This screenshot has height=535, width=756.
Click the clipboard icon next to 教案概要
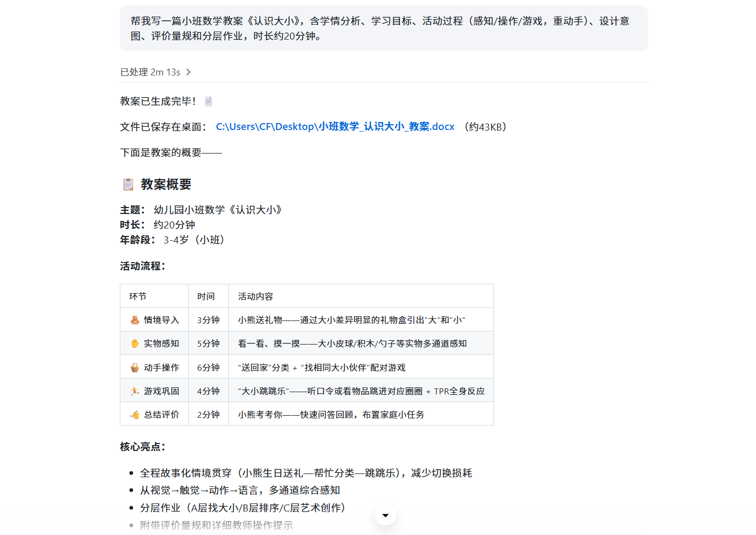[128, 185]
